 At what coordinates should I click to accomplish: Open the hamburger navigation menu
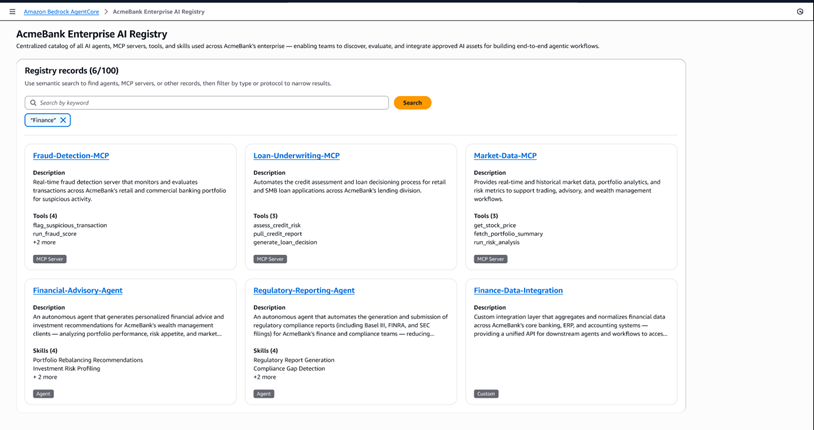coord(12,12)
